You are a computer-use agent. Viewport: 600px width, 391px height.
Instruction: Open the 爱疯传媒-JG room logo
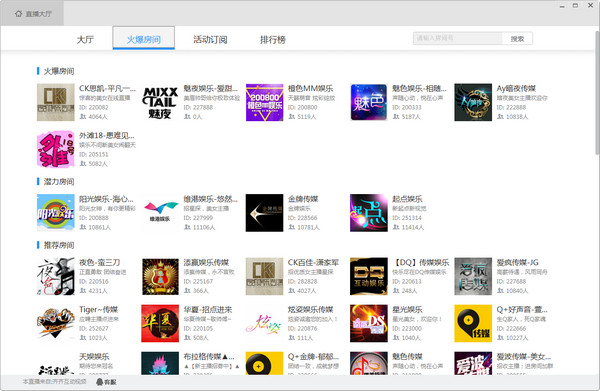pyautogui.click(x=473, y=276)
